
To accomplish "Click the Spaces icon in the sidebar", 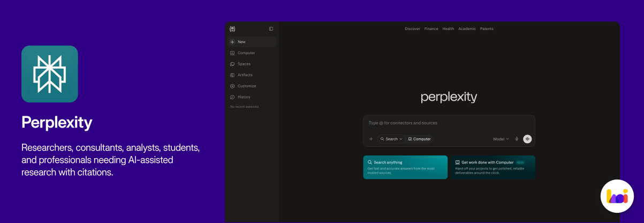I will pyautogui.click(x=232, y=64).
